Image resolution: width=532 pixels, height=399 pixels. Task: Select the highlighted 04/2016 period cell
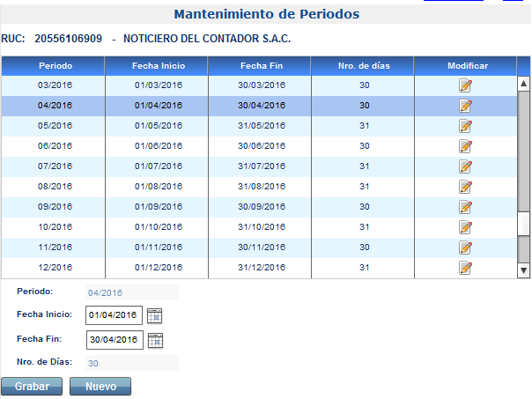click(x=53, y=106)
